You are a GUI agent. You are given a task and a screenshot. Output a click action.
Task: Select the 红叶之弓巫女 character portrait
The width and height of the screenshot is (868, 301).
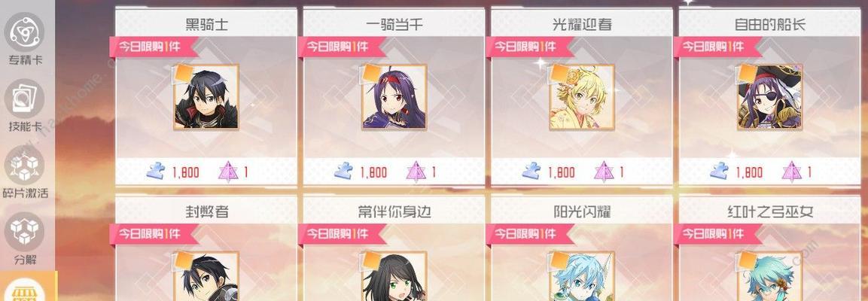(x=769, y=277)
